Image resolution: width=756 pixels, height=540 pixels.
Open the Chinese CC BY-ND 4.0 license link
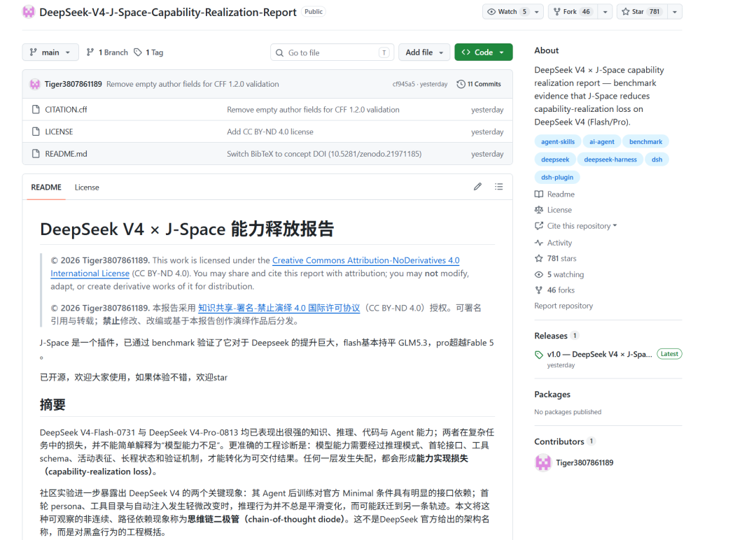pos(279,308)
